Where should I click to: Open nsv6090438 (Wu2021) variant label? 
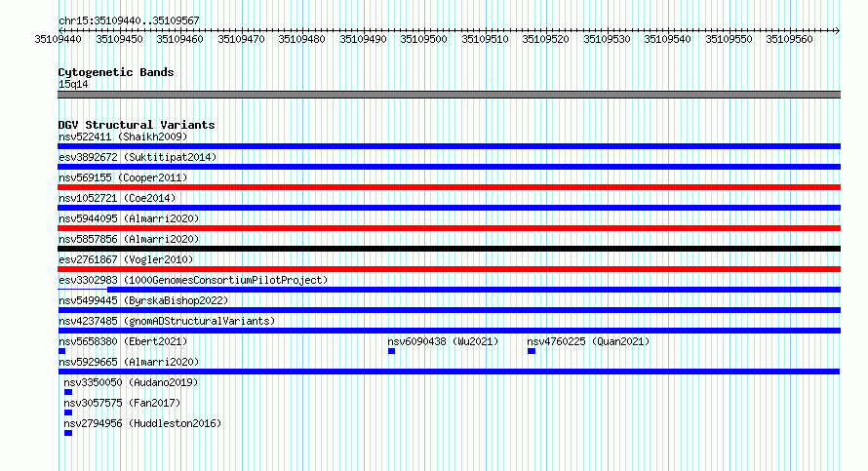coord(443,341)
